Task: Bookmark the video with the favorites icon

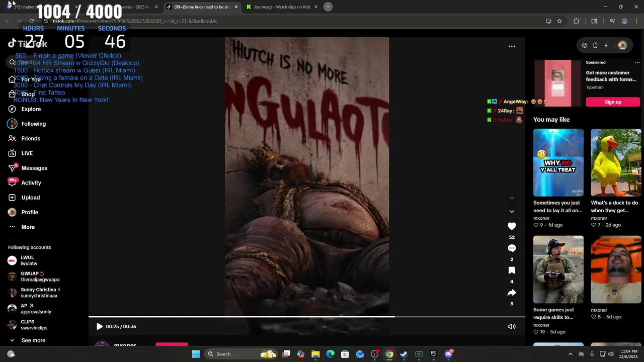Action: [512, 270]
